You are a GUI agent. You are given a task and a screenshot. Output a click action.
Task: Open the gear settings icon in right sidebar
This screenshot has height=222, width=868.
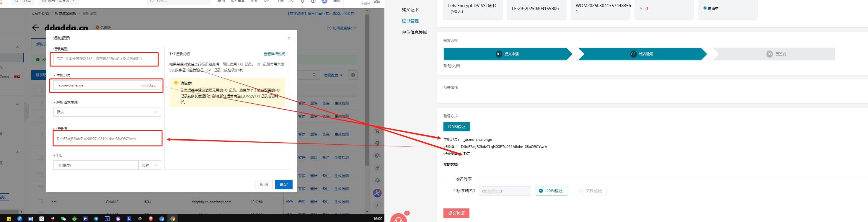coord(377,156)
